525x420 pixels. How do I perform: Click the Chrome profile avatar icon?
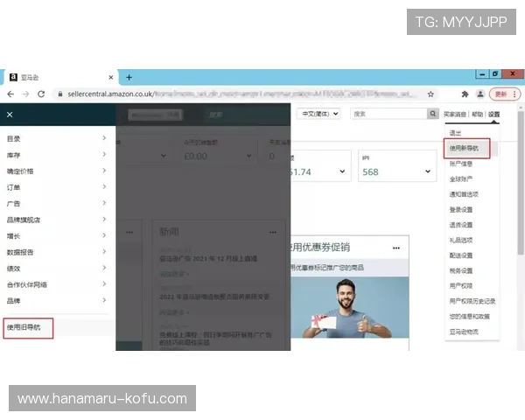click(x=480, y=94)
